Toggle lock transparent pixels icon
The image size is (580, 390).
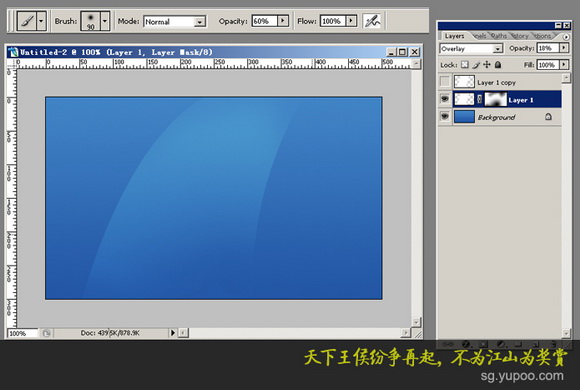tap(465, 65)
